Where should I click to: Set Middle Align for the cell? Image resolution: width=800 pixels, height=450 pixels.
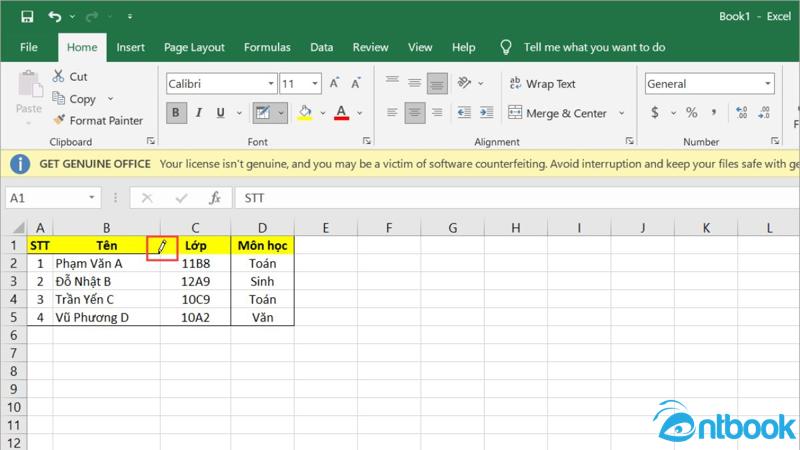414,83
